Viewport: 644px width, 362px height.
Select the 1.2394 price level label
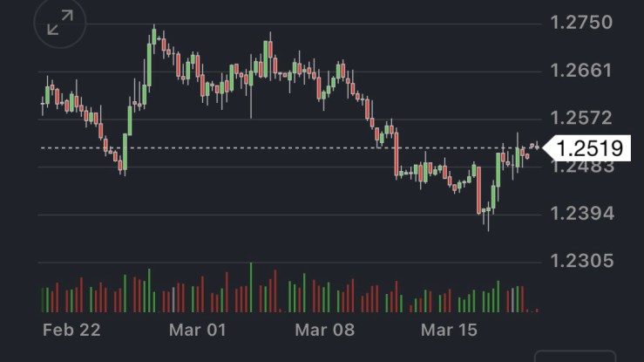[x=581, y=214]
